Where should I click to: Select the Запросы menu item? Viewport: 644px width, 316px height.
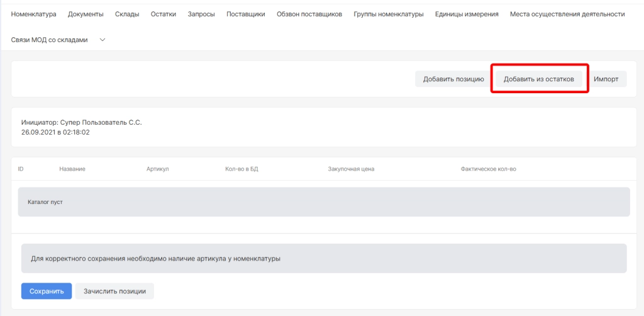(x=201, y=14)
